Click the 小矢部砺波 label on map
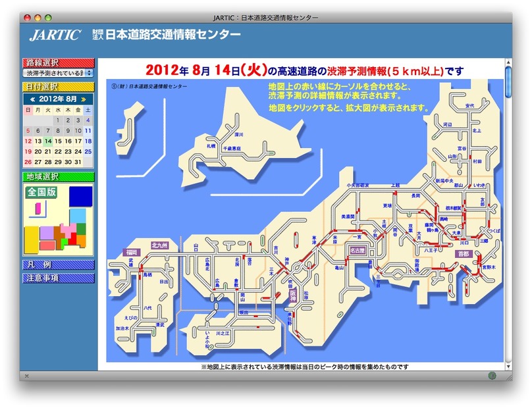 358,185
